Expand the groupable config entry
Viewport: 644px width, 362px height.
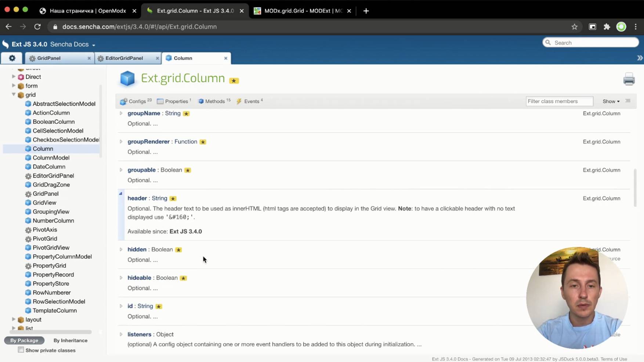[x=121, y=170]
